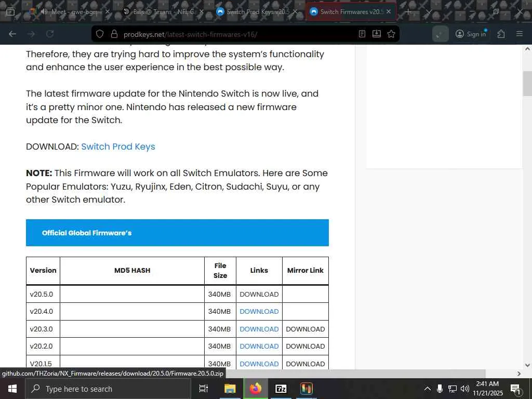
Task: Bookmark this page with the star
Action: tap(391, 34)
